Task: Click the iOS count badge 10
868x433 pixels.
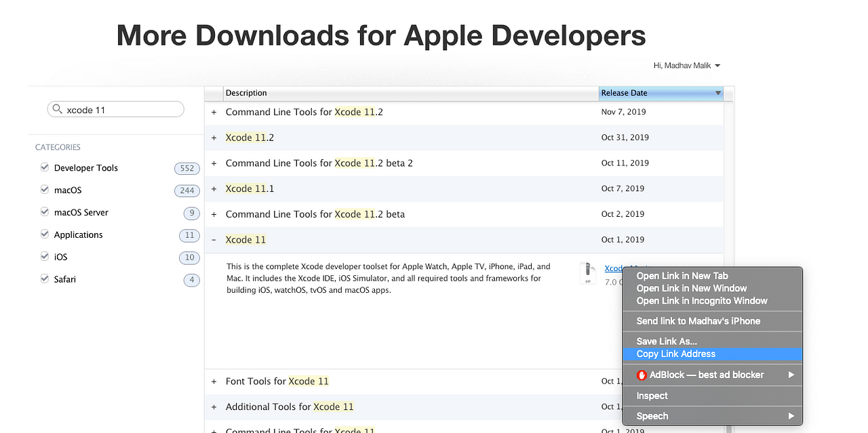Action: click(189, 257)
